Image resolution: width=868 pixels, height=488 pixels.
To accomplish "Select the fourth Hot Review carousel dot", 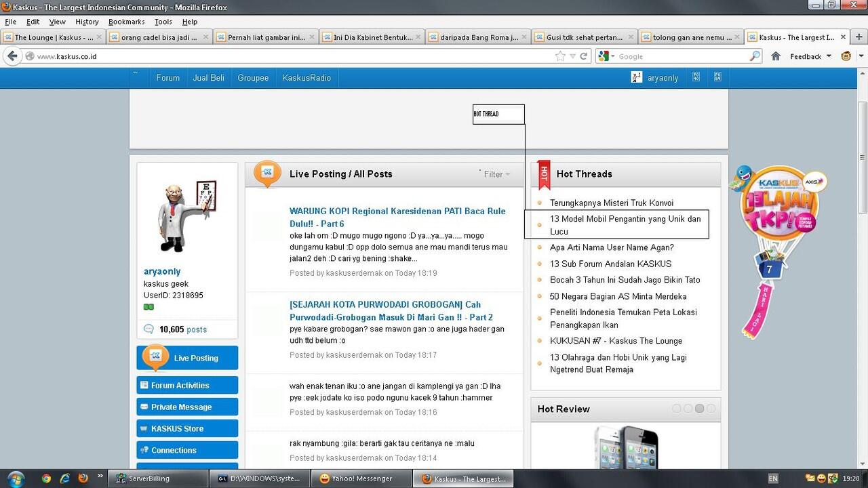I will tap(711, 409).
